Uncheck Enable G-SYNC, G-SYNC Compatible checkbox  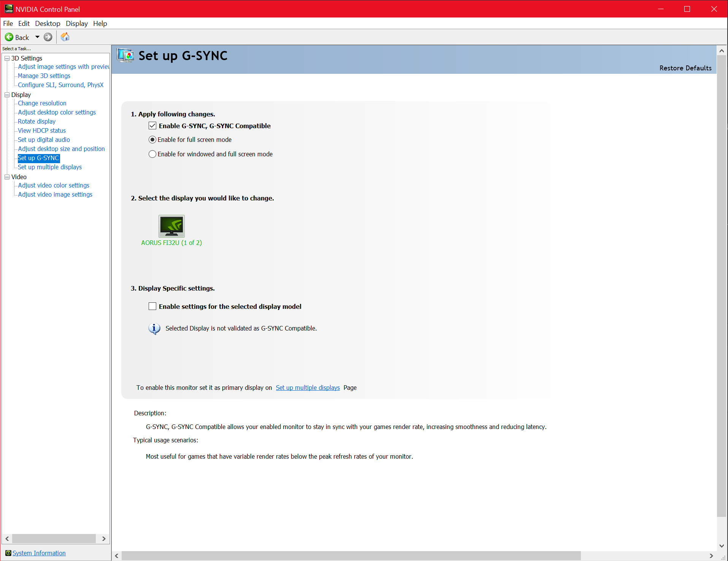[152, 126]
